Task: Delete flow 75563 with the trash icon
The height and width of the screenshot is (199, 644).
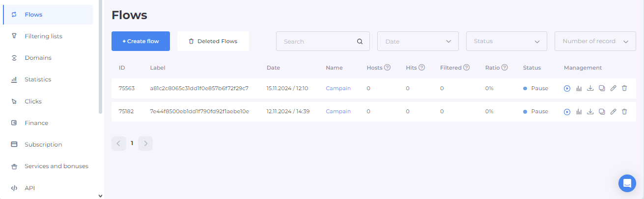Action: [x=624, y=89]
